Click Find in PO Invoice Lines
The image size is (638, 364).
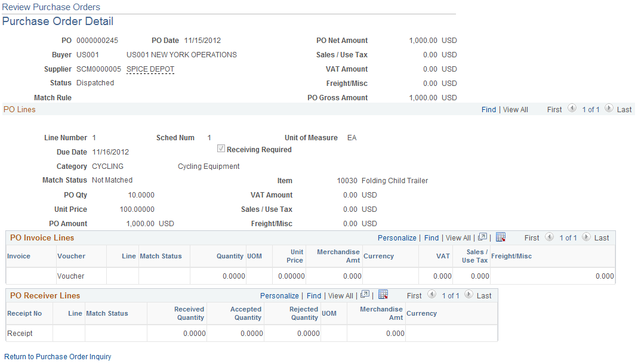431,237
